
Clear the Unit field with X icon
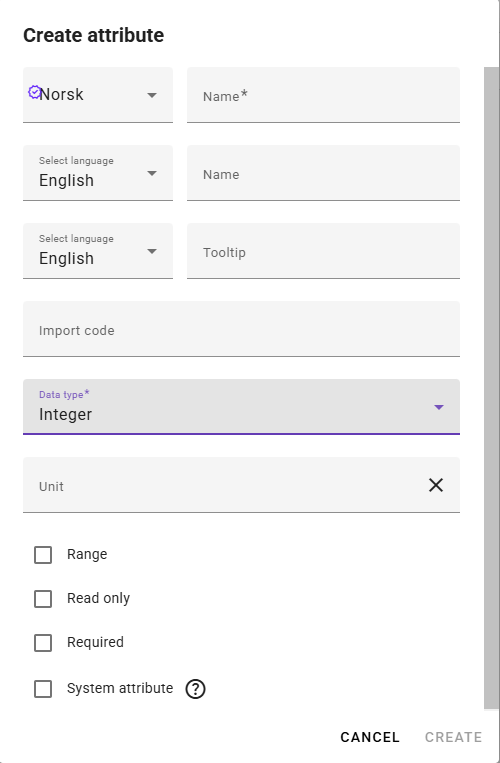[x=436, y=485]
